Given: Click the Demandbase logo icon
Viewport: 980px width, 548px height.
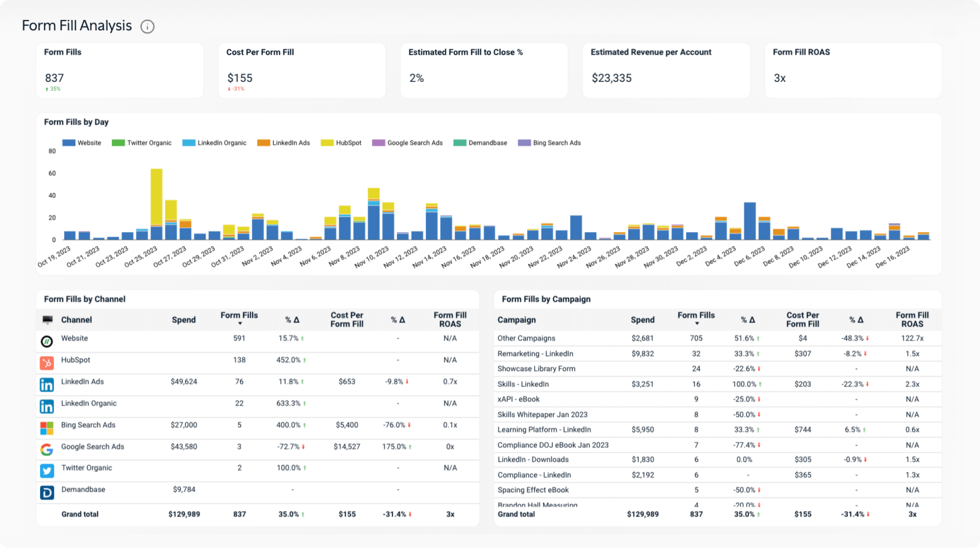Looking at the screenshot, I should (47, 493).
